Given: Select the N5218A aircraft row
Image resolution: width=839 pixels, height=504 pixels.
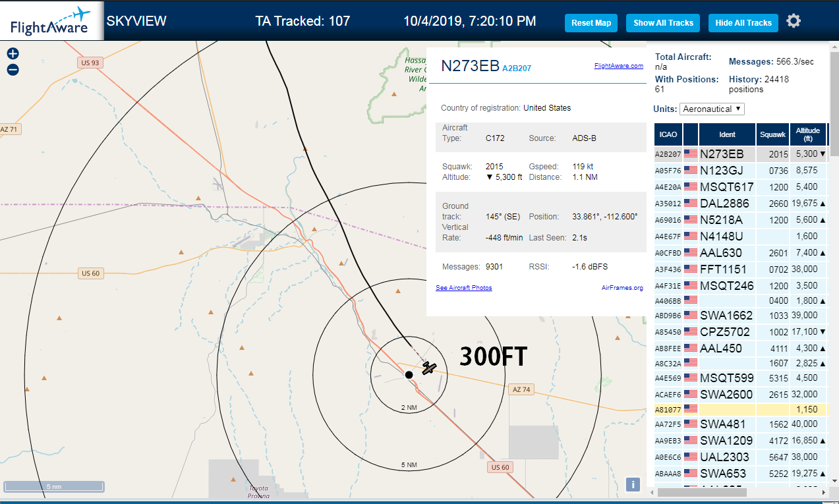Looking at the screenshot, I should click(x=741, y=220).
